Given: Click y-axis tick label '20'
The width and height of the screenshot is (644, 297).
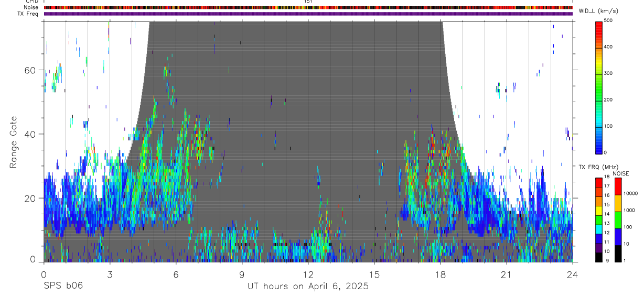Looking at the screenshot, I should tap(30, 198).
